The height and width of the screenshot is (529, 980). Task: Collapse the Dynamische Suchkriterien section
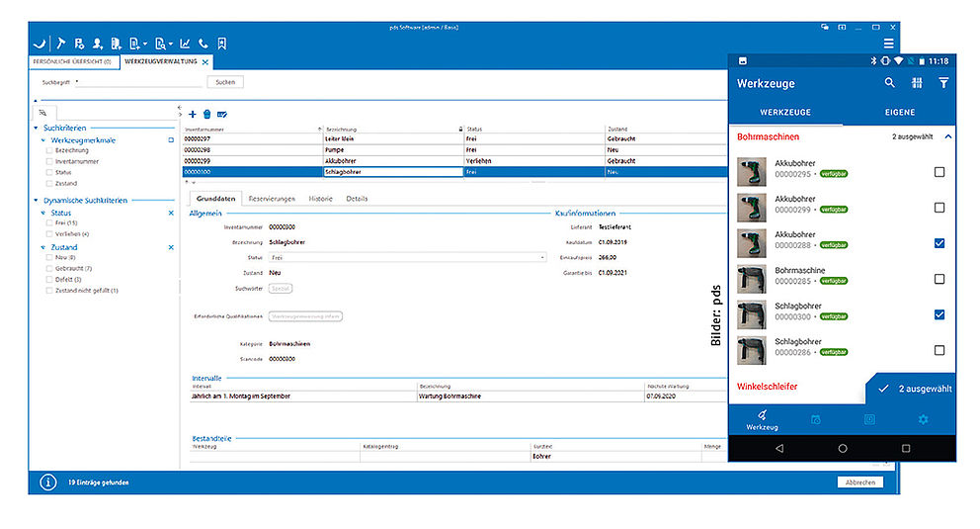(37, 201)
